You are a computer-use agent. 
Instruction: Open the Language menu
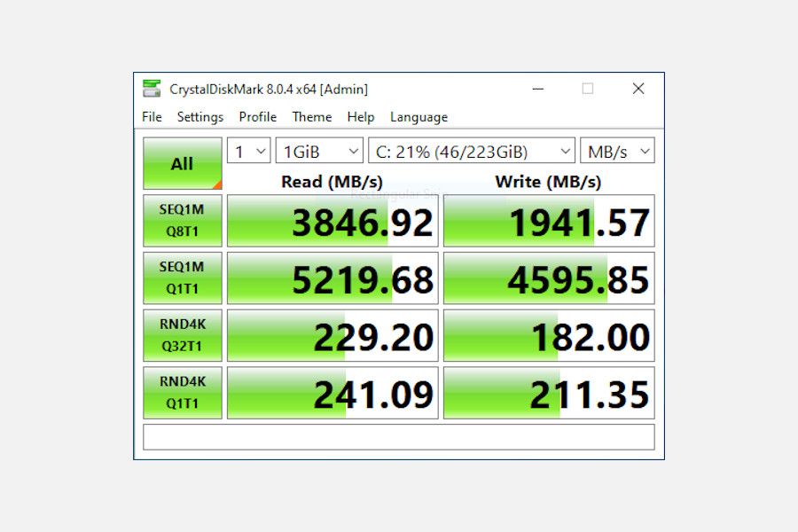pyautogui.click(x=418, y=117)
